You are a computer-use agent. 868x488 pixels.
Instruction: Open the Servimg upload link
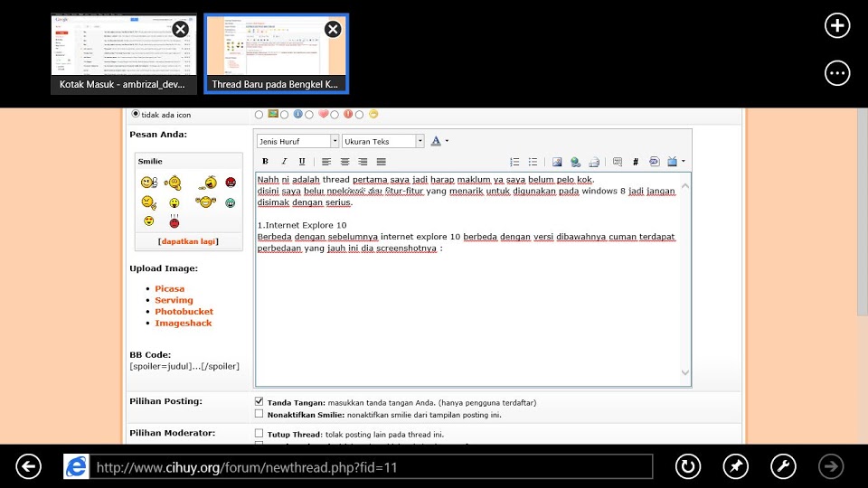click(x=174, y=300)
